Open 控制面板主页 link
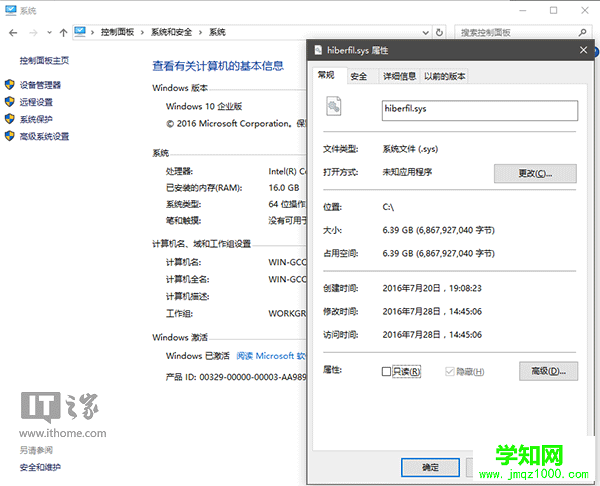This screenshot has width=600, height=486. (x=44, y=60)
